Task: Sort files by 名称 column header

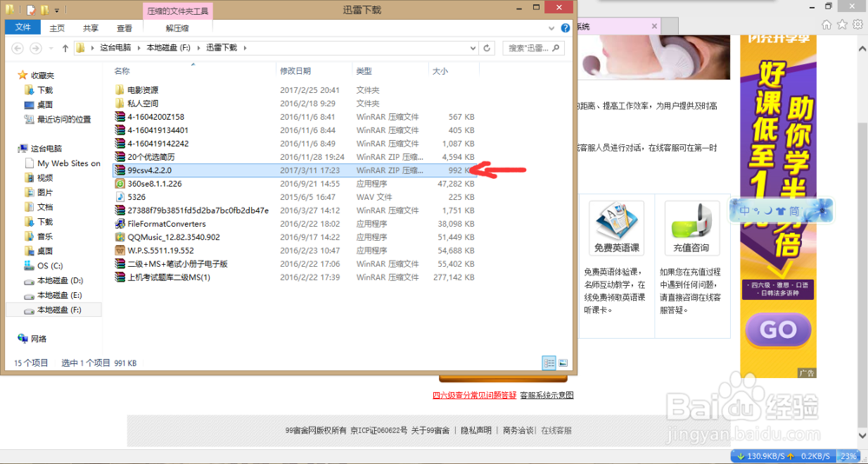Action: 122,71
